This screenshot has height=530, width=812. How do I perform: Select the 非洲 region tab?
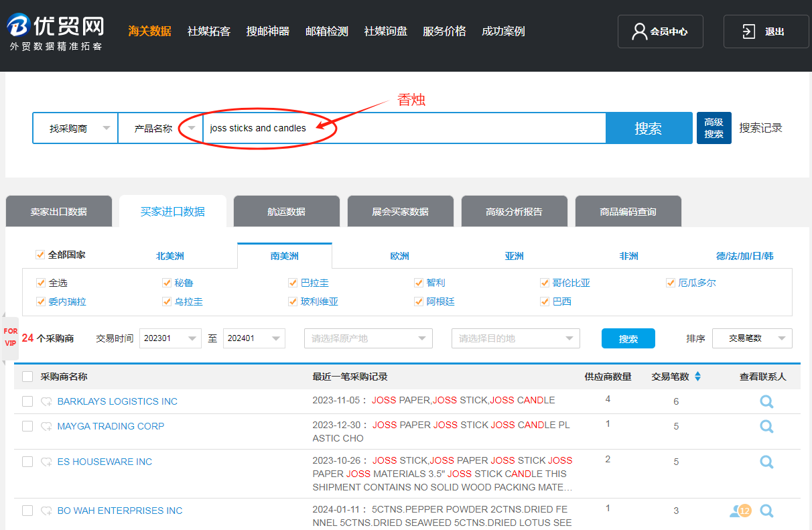point(629,256)
